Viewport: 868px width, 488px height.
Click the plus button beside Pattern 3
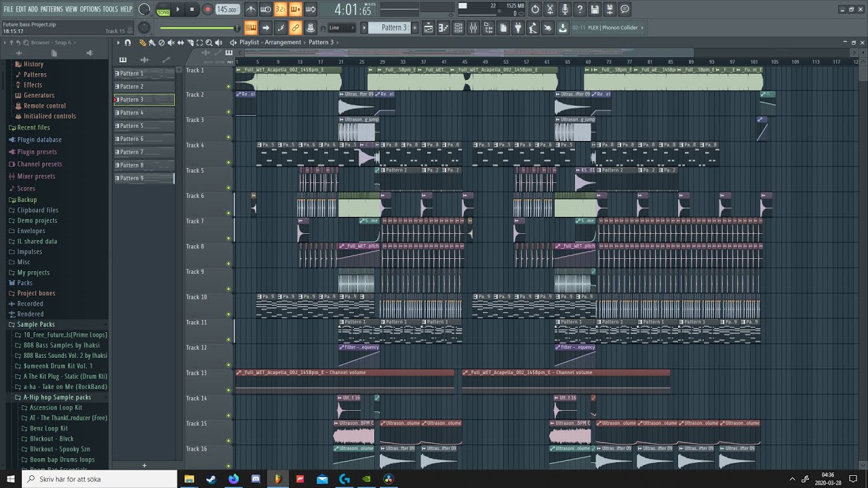pos(414,28)
